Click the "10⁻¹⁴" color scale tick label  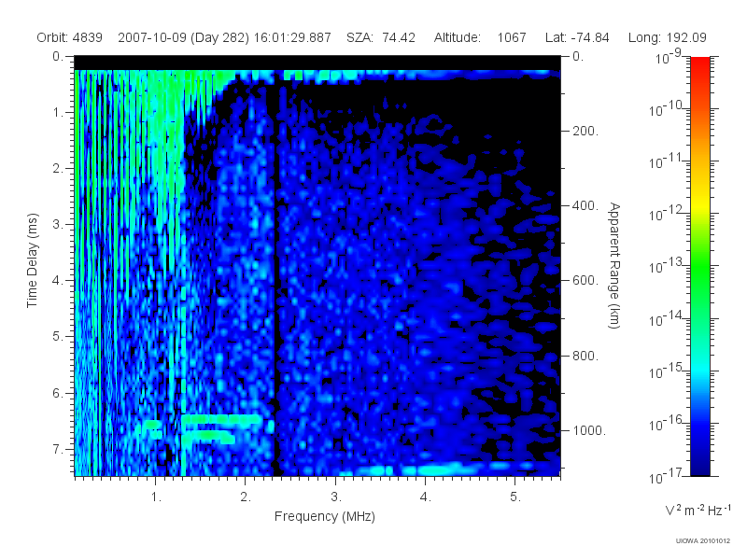[x=668, y=319]
